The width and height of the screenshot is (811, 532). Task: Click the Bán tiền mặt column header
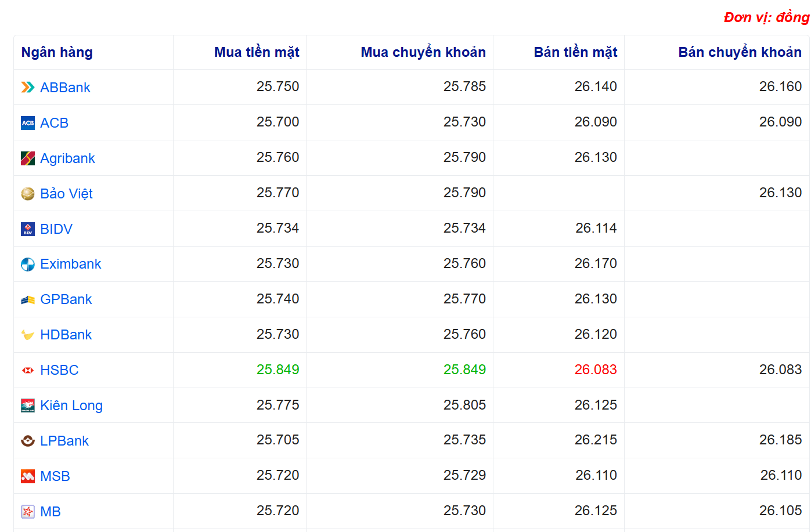575,52
